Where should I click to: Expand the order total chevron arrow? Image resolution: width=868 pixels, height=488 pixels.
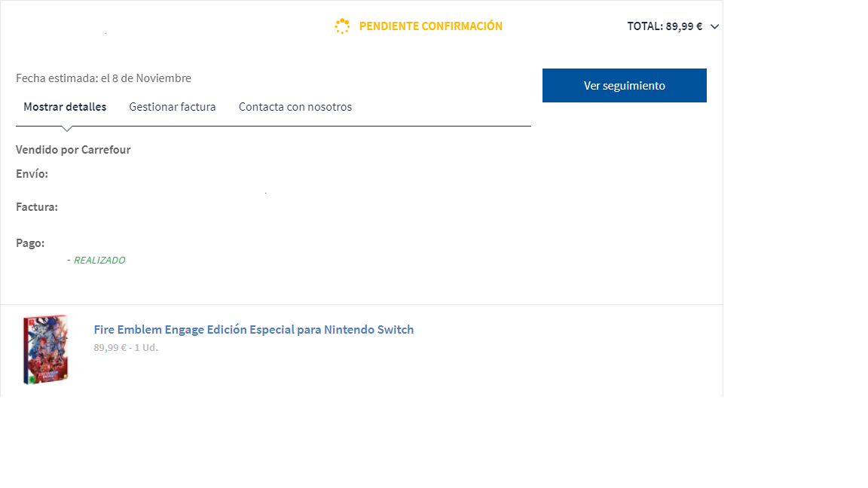point(714,26)
